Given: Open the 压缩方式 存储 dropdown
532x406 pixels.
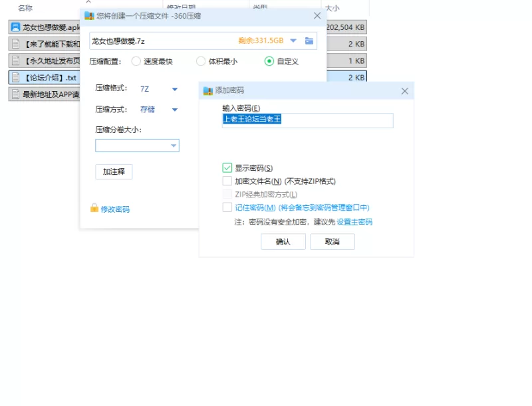Looking at the screenshot, I should 175,110.
